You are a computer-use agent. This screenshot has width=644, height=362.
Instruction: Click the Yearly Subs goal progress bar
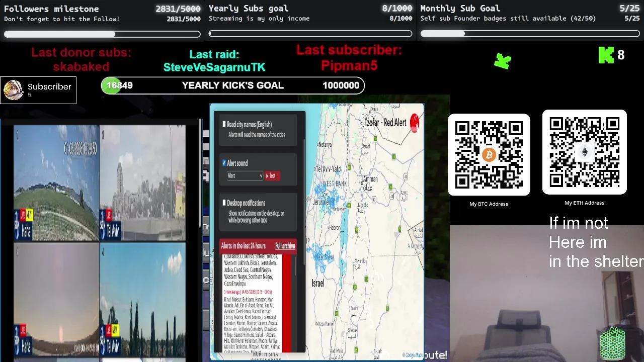pyautogui.click(x=310, y=34)
